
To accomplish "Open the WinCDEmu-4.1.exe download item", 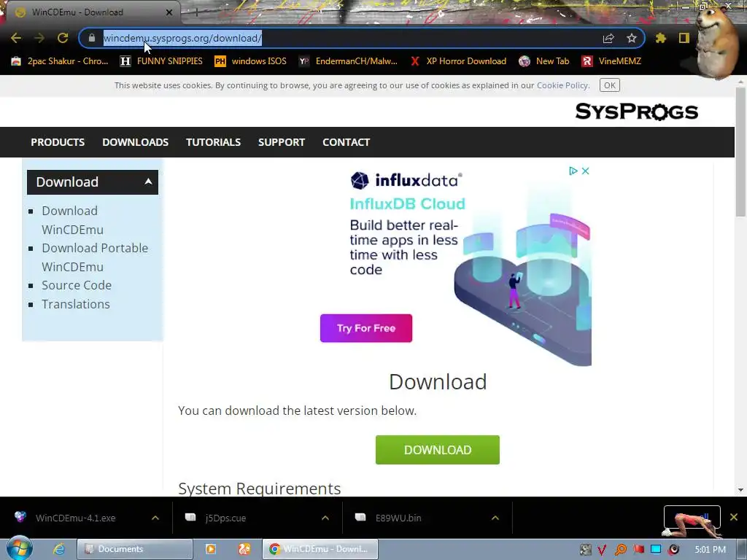I will pyautogui.click(x=75, y=518).
